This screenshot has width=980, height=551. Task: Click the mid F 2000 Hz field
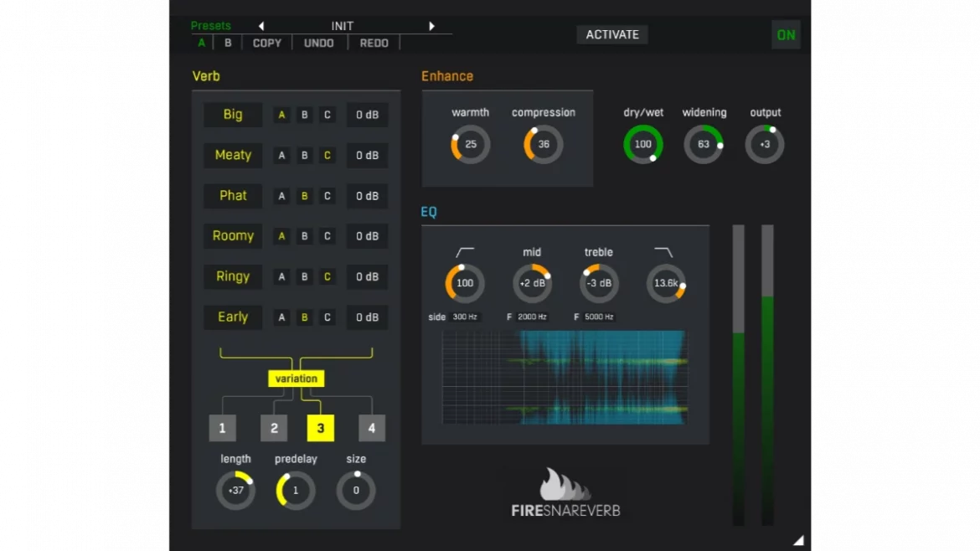[x=532, y=317]
